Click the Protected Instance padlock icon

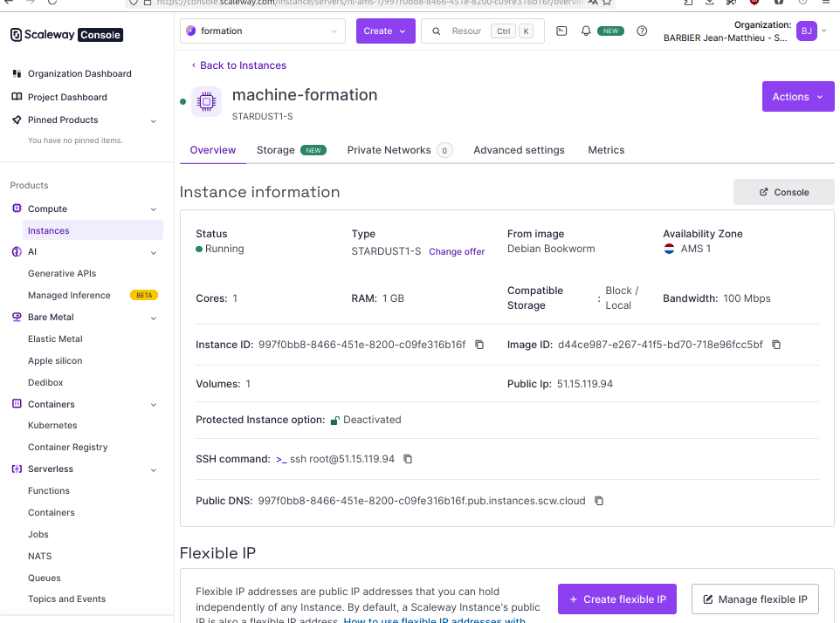(334, 421)
